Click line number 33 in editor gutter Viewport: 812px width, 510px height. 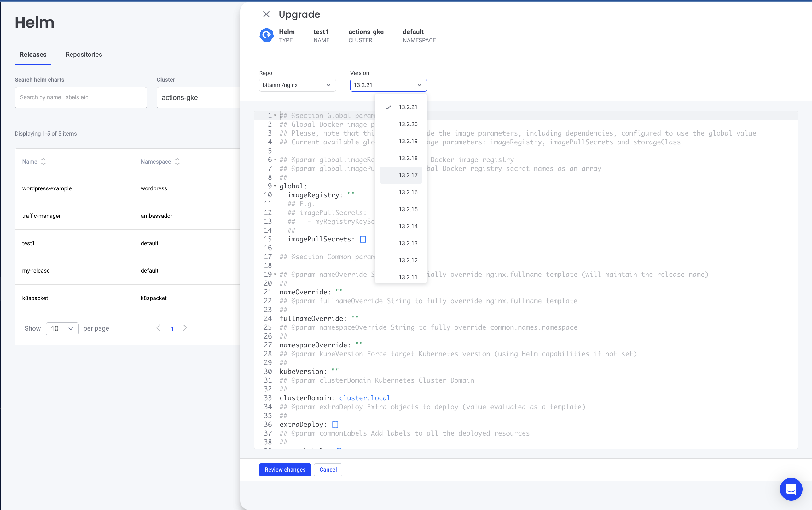(x=268, y=398)
